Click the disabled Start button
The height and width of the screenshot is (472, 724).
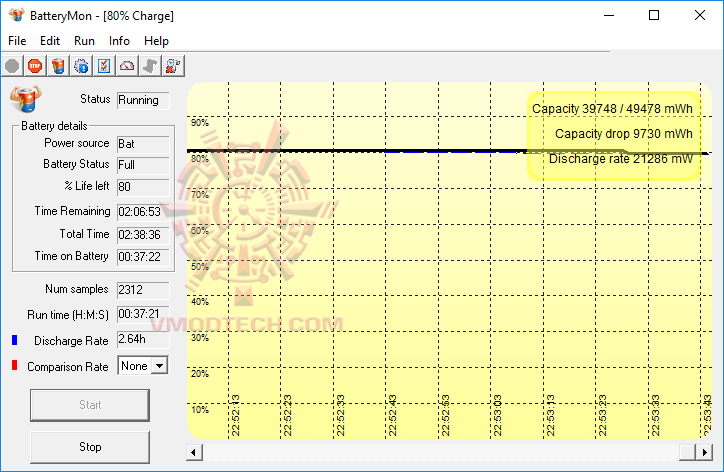pos(90,405)
